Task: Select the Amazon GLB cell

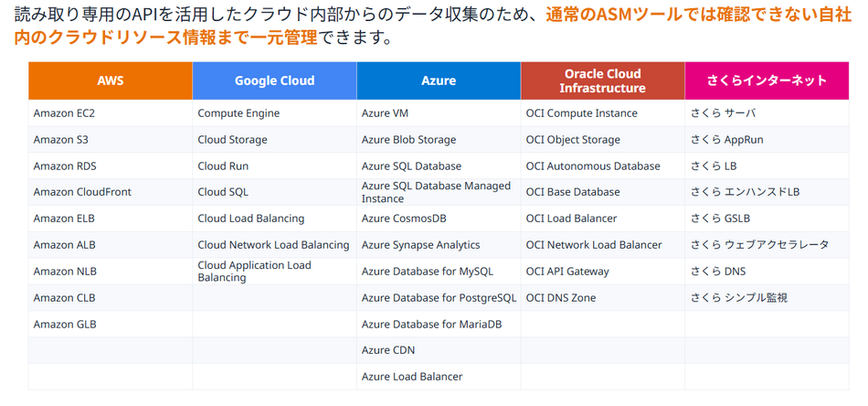Action: click(x=111, y=324)
